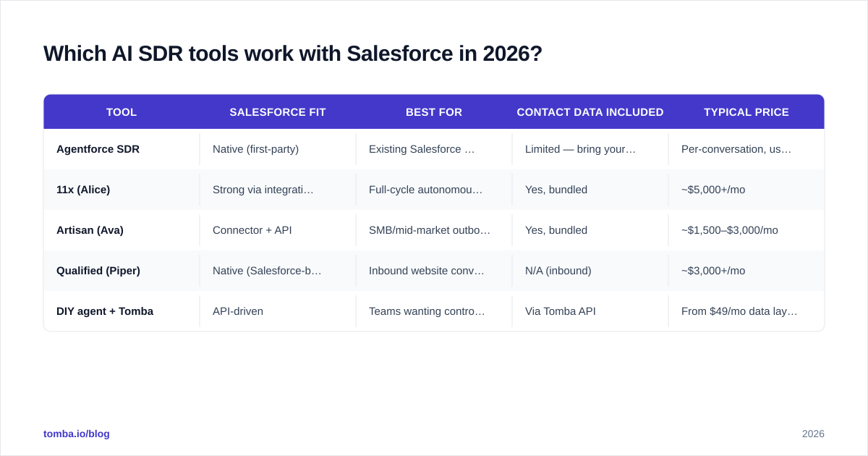
Task: Click the Per-conversation, us… price cell
Action: pos(746,149)
